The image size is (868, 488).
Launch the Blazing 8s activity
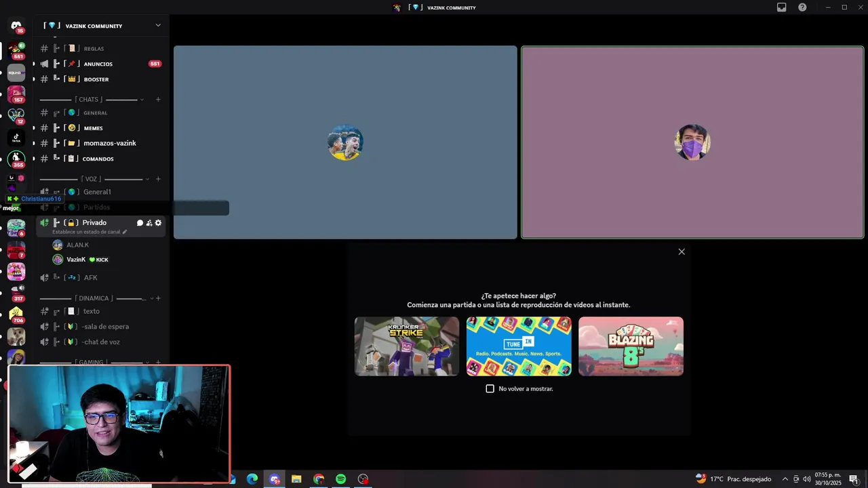631,346
